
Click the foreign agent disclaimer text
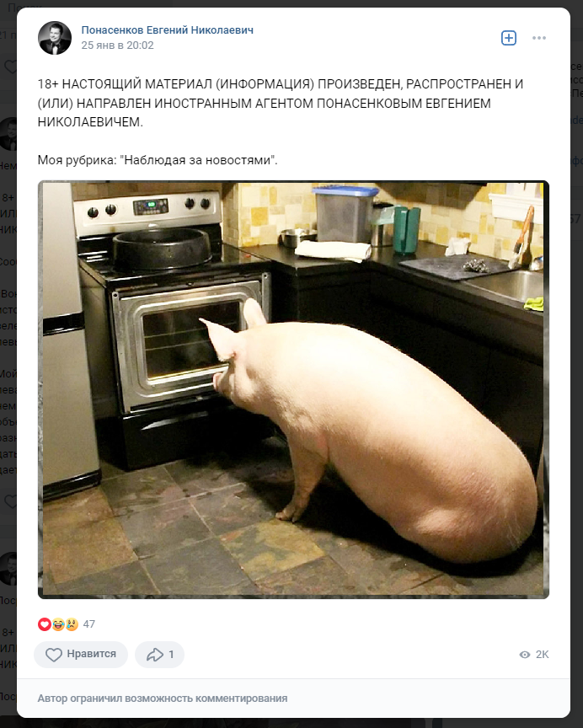281,103
